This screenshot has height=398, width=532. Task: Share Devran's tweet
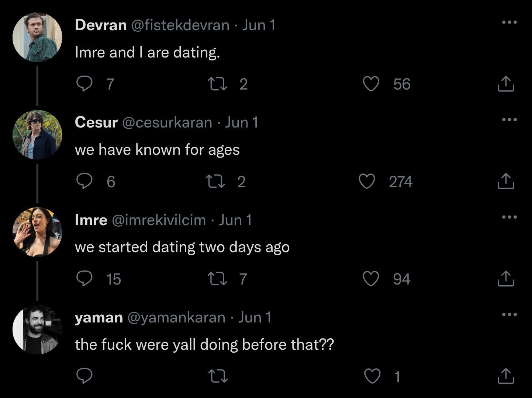505,84
